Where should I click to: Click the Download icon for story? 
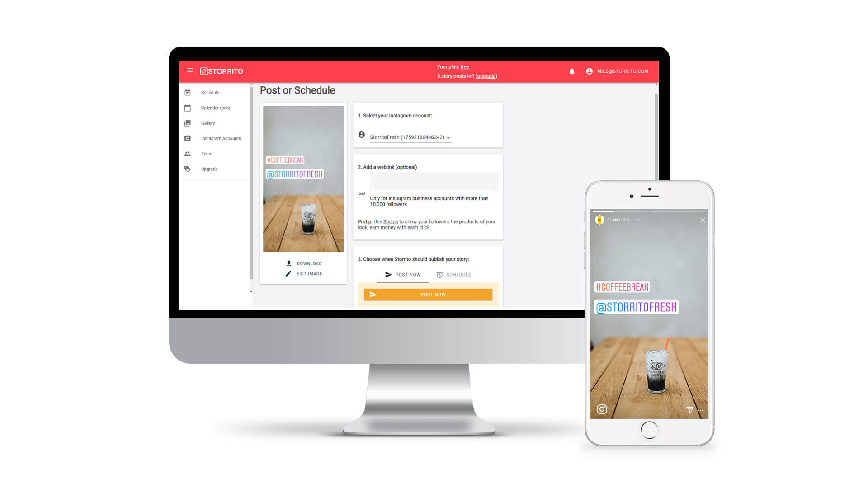[x=289, y=263]
